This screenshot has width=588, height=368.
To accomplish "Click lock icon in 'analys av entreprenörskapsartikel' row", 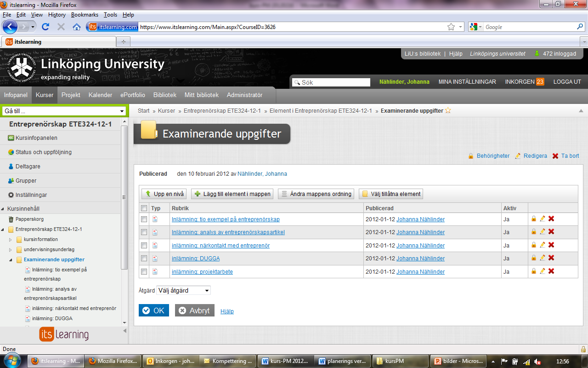I will coord(534,231).
